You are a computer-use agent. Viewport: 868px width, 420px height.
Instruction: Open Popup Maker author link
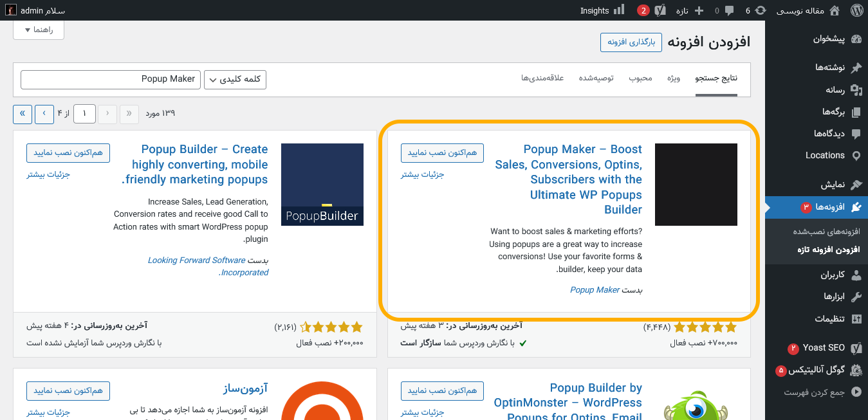pyautogui.click(x=595, y=290)
